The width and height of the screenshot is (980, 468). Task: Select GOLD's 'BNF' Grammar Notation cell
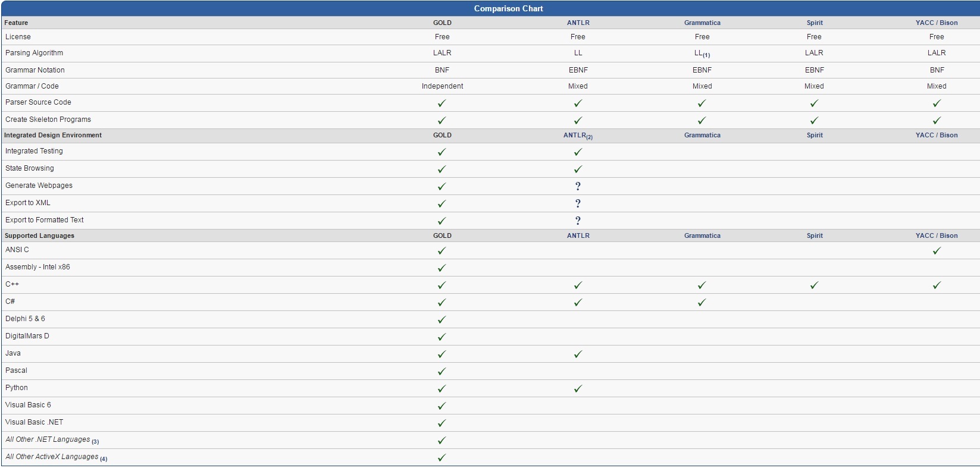point(442,70)
